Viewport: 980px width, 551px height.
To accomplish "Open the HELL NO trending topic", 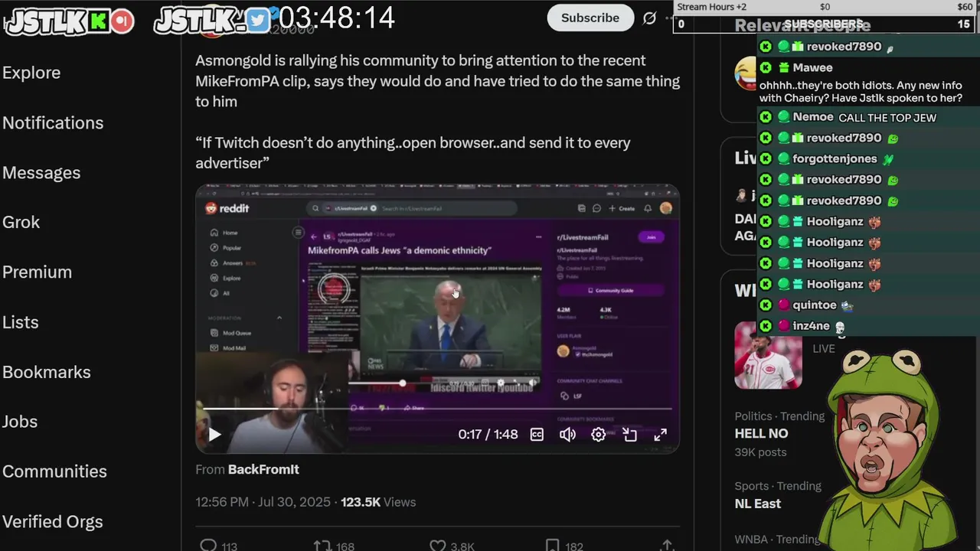I will [x=761, y=433].
